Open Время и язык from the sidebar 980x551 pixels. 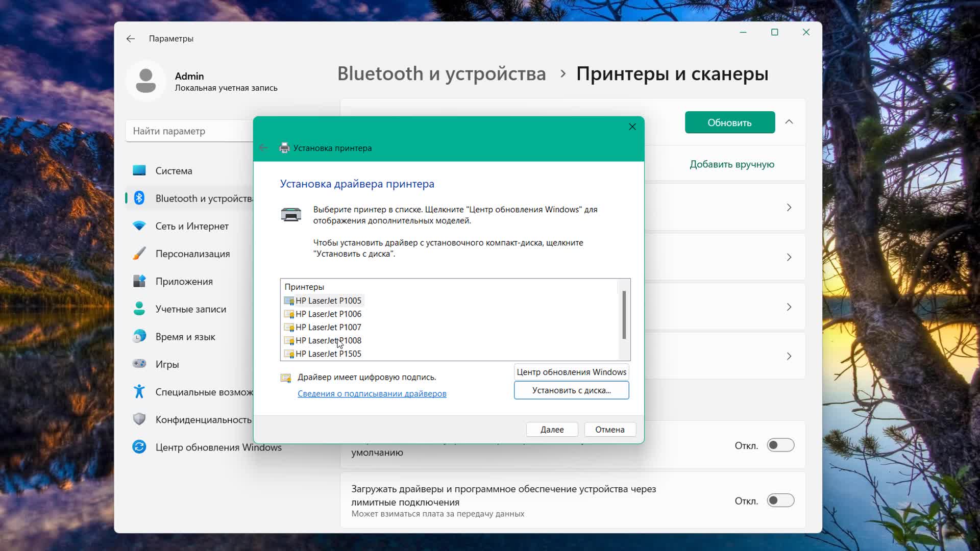click(188, 336)
